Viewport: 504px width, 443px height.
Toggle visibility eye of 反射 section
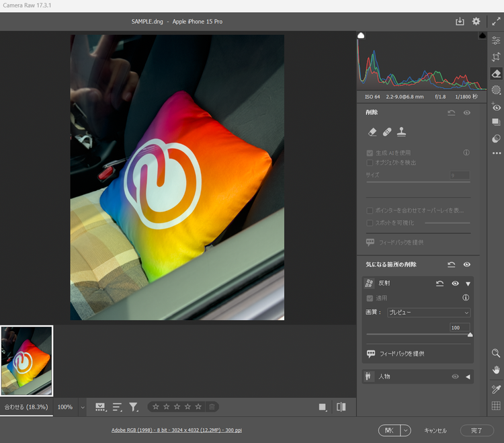tap(455, 284)
